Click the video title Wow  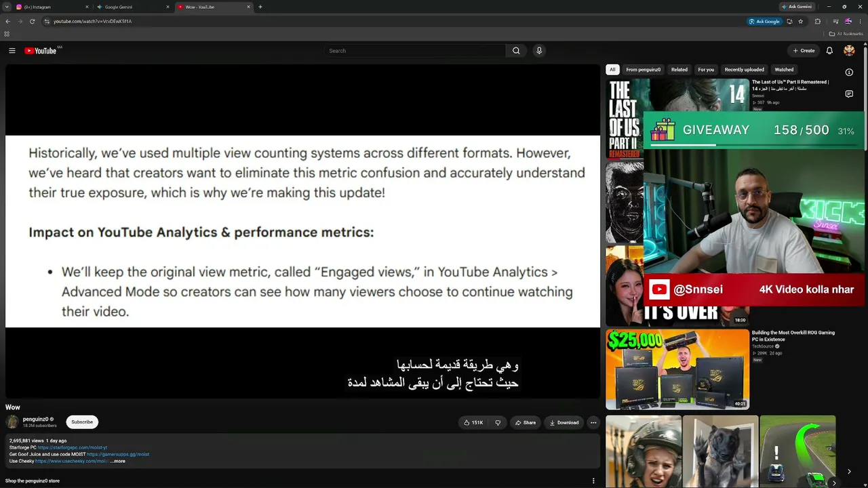13,407
